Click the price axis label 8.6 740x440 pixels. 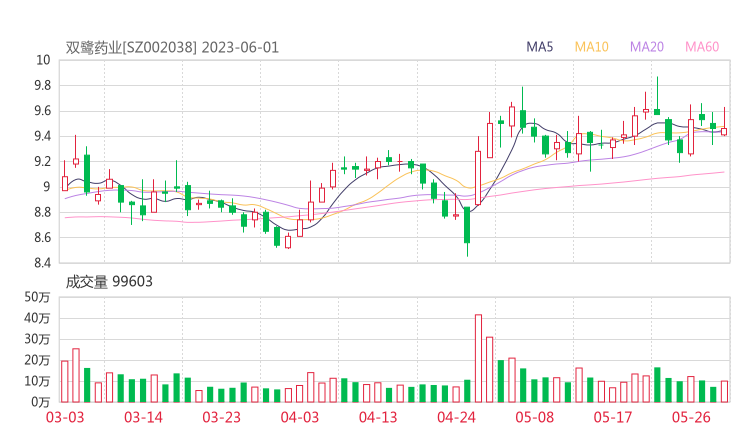(42, 237)
